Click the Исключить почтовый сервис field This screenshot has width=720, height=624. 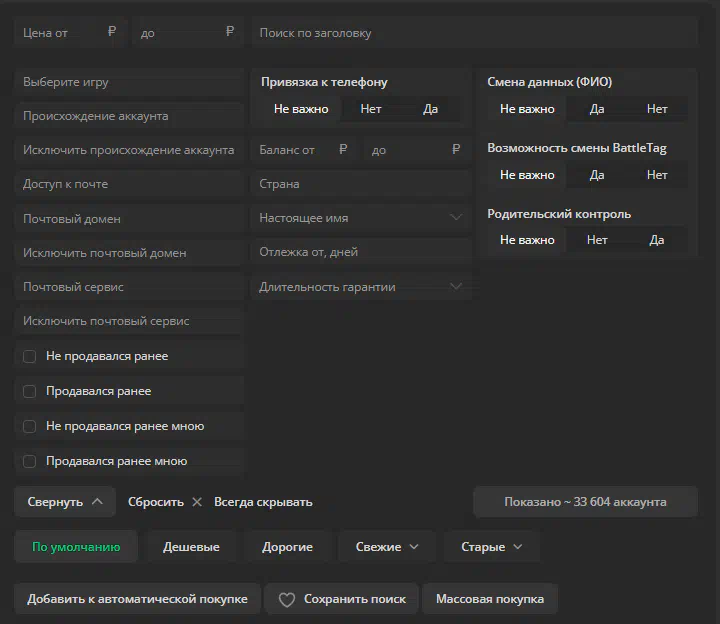click(129, 321)
